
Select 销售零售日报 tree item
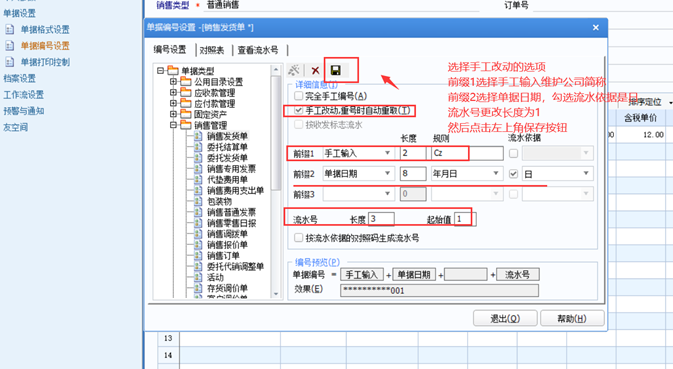coord(231,223)
